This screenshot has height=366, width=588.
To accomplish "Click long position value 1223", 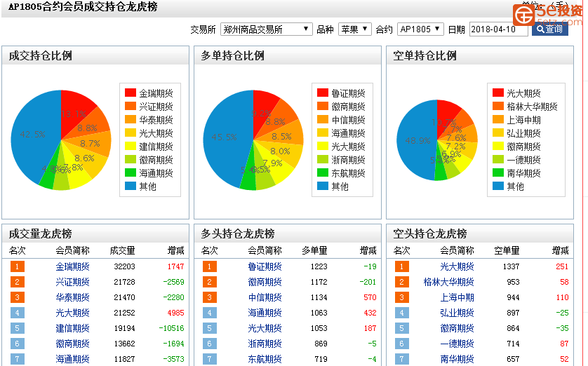I will (319, 266).
